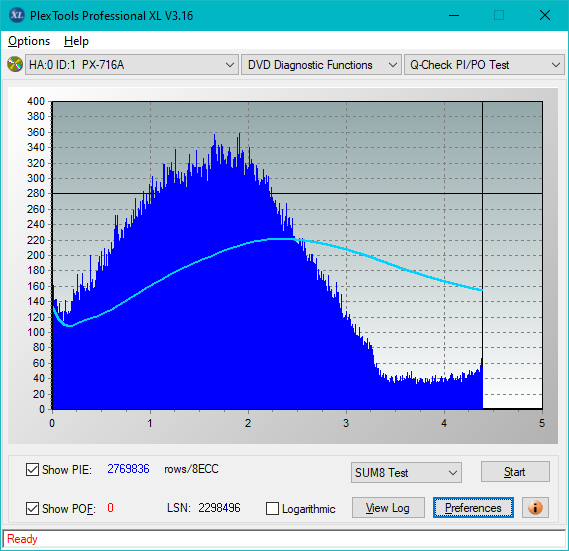Open the Q-Check PI/PO Test dropdown
Screen dimensions: 569x551
[x=484, y=65]
